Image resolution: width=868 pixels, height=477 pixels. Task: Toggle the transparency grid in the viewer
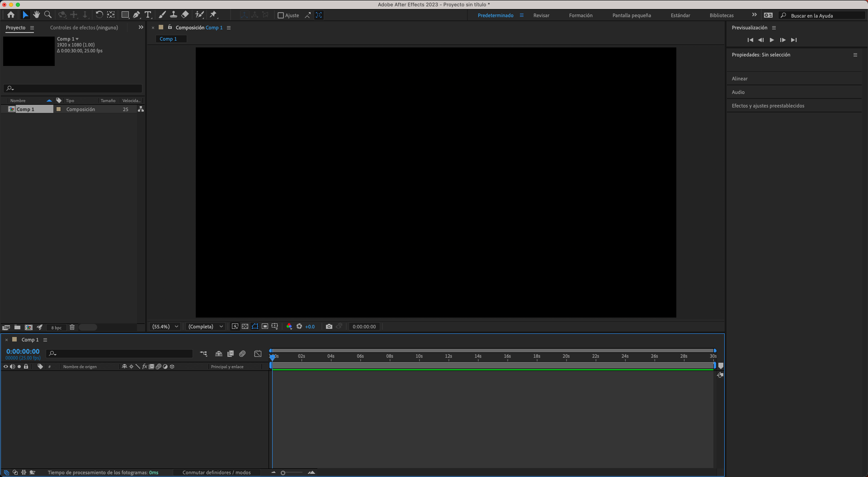[x=245, y=326]
